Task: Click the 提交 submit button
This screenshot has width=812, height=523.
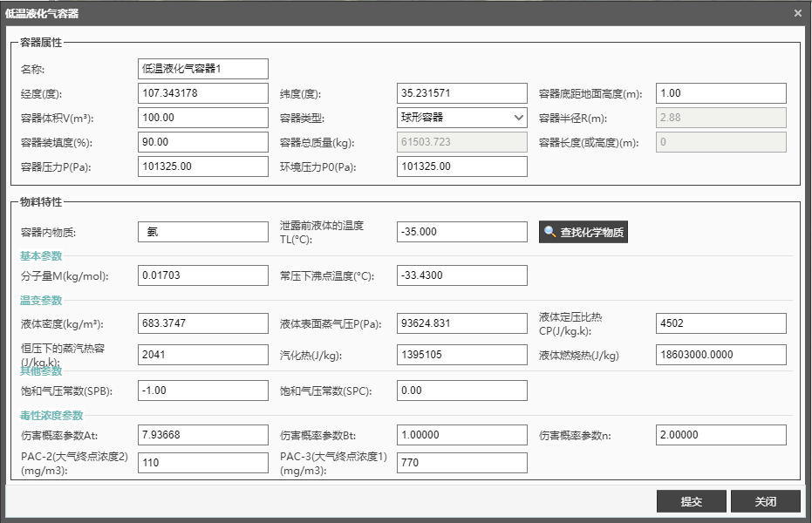Action: click(691, 502)
